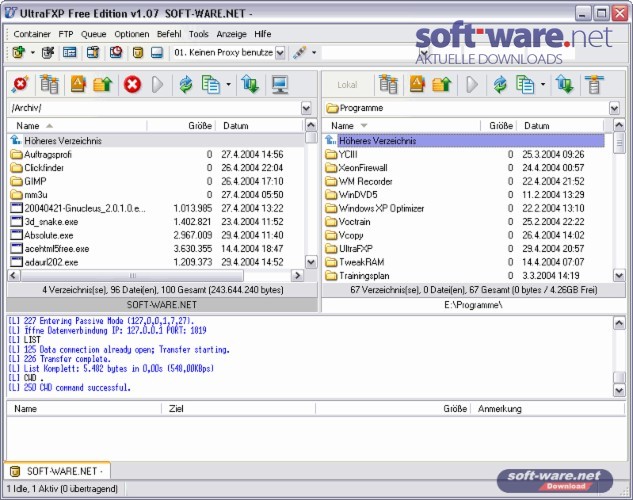Viewport: 633px width, 500px height.
Task: Select the GIMP folder in left pane
Action: 155,181
